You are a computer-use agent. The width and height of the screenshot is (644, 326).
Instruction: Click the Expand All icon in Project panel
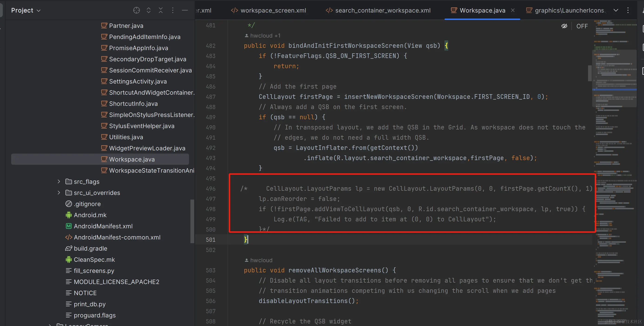tap(148, 10)
